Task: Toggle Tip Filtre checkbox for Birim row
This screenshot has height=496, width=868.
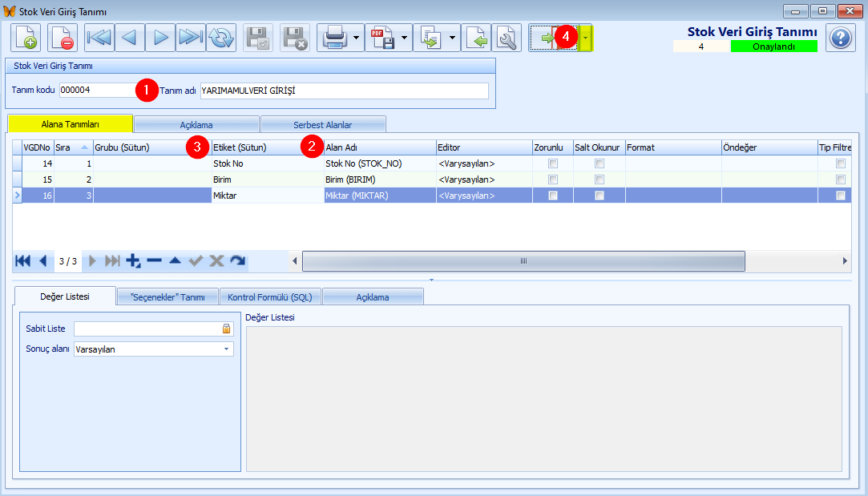Action: pos(841,179)
